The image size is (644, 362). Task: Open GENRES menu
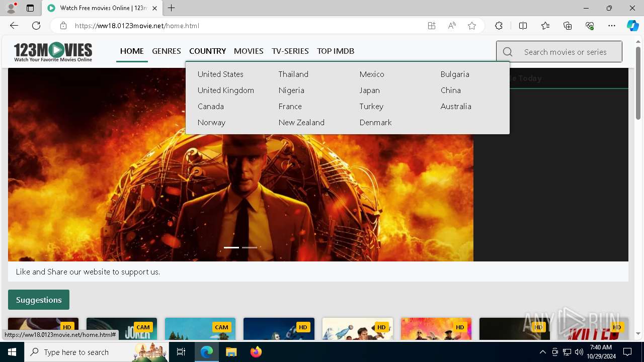[167, 51]
